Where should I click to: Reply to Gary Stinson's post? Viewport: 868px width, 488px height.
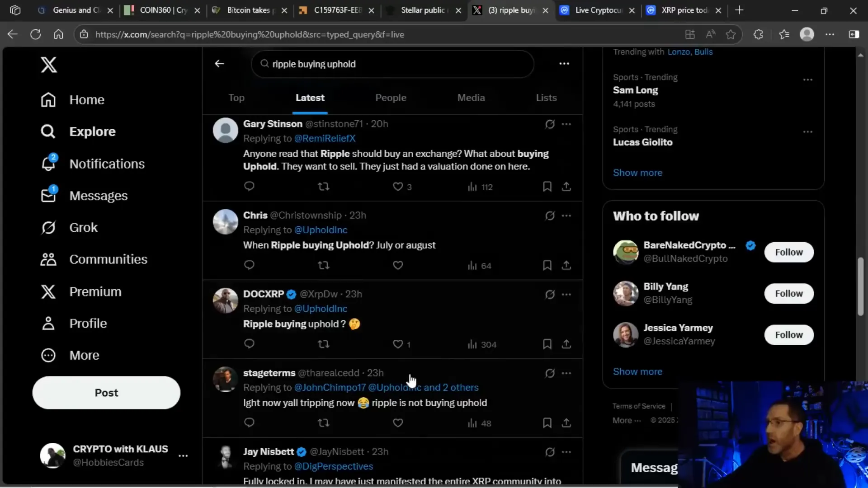[x=249, y=186]
